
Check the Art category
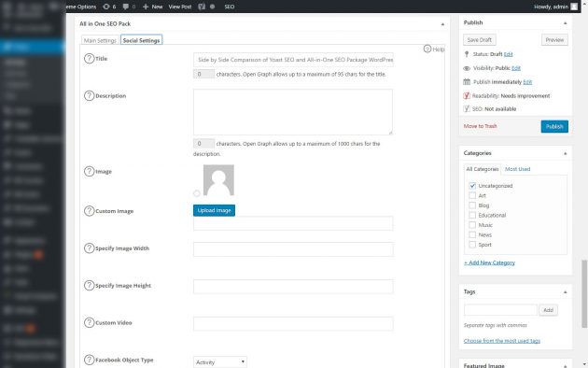(472, 195)
